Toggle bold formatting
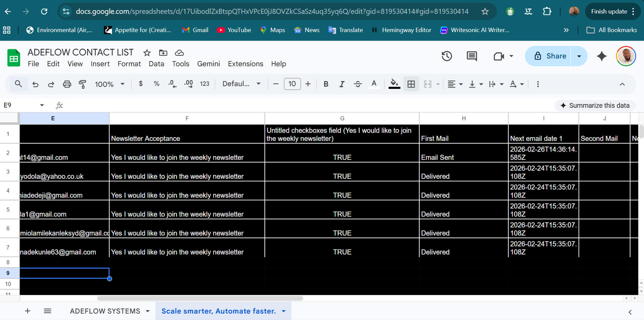 point(326,84)
